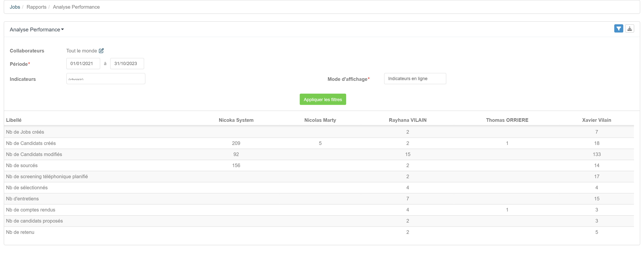Open the Mode d'affichage select
The width and height of the screenshot is (644, 253).
click(415, 79)
